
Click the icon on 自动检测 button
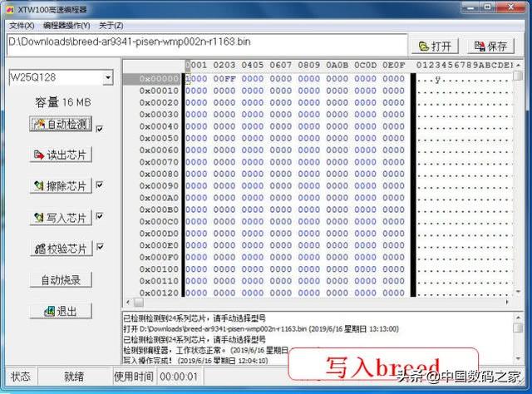(40, 124)
